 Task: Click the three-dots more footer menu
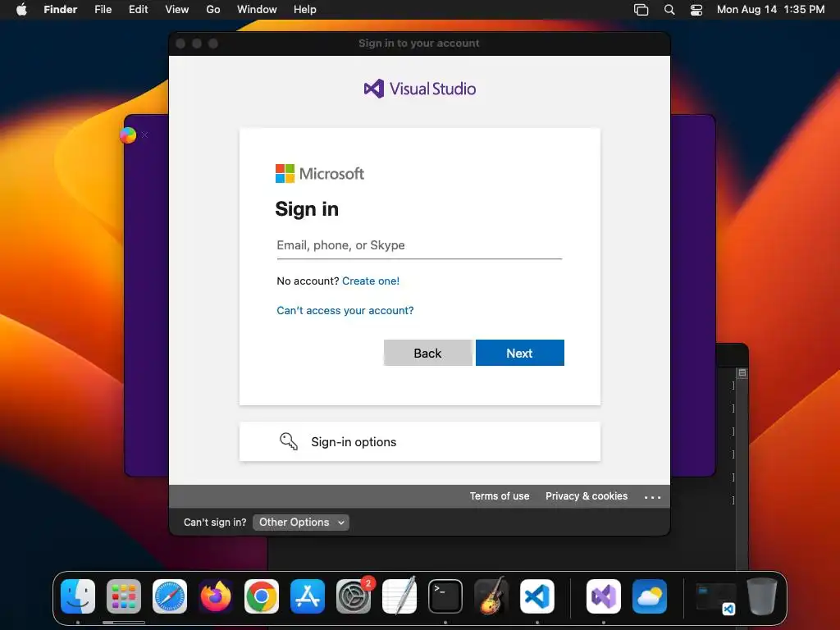pyautogui.click(x=652, y=497)
